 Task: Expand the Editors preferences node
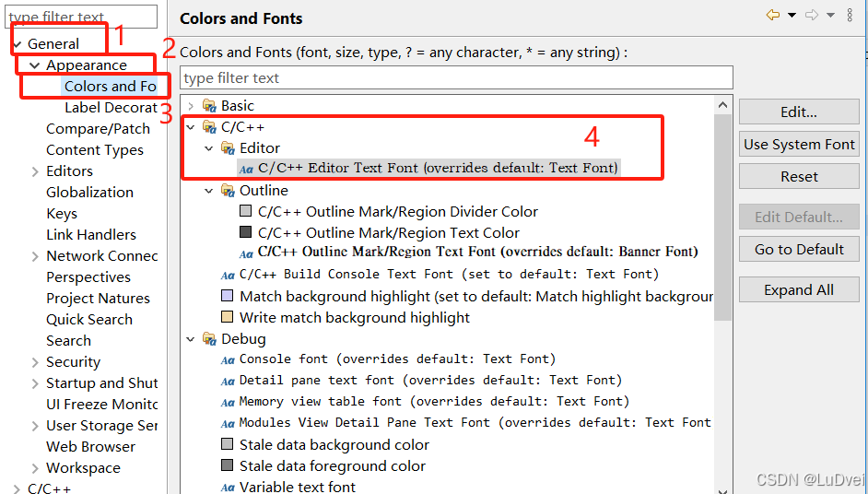click(35, 171)
